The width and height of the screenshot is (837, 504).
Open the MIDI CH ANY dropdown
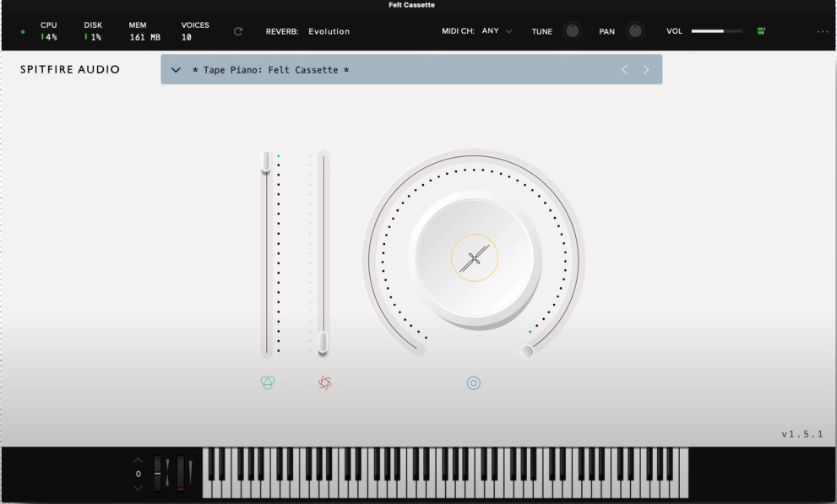click(x=497, y=31)
